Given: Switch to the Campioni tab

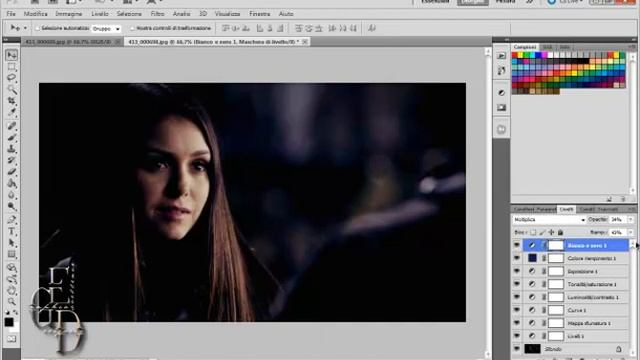Looking at the screenshot, I should (525, 47).
